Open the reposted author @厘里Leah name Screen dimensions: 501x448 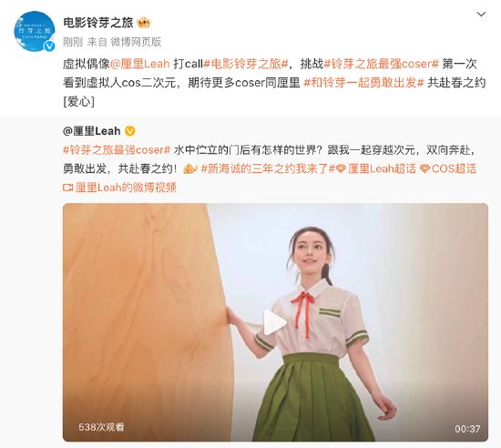(92, 131)
